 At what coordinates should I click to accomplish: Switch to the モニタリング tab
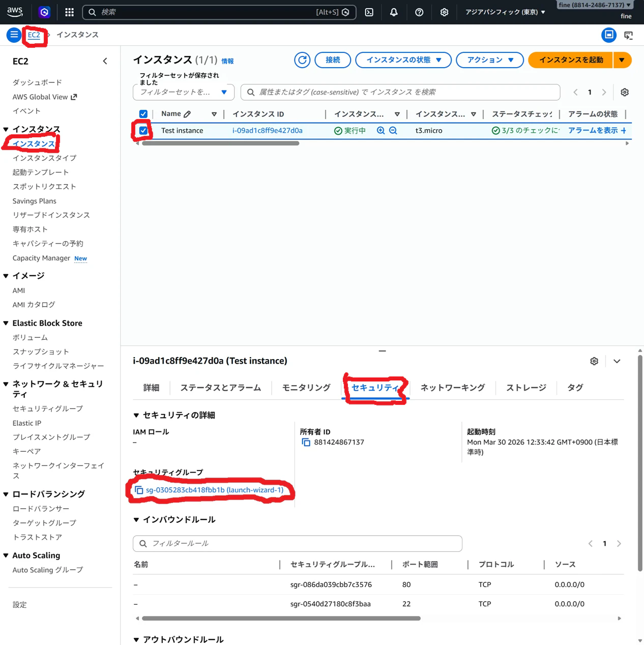(306, 388)
